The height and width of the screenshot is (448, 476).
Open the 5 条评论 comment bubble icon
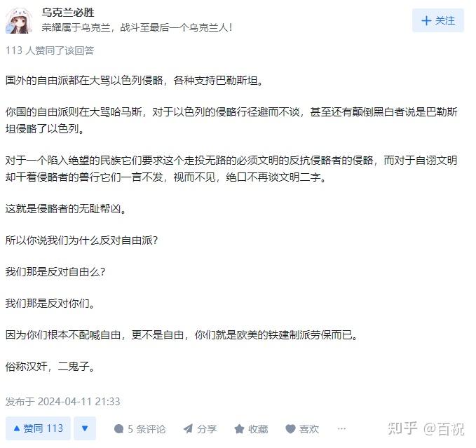click(x=118, y=429)
